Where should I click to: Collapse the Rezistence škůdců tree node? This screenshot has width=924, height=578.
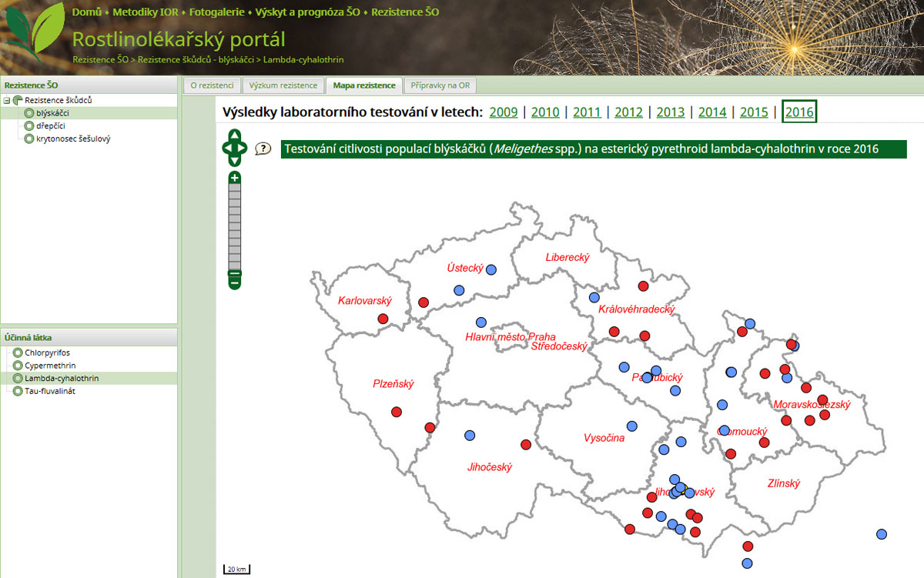point(7,101)
